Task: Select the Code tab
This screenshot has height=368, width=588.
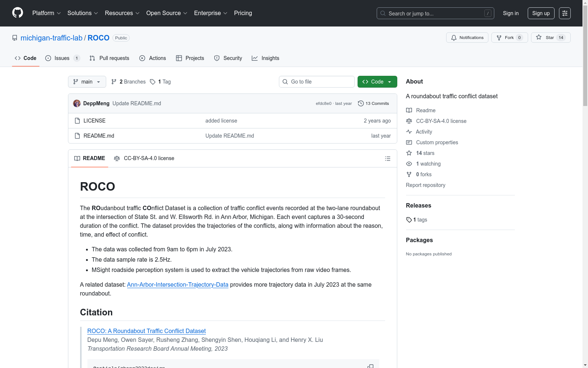Action: pos(26,58)
